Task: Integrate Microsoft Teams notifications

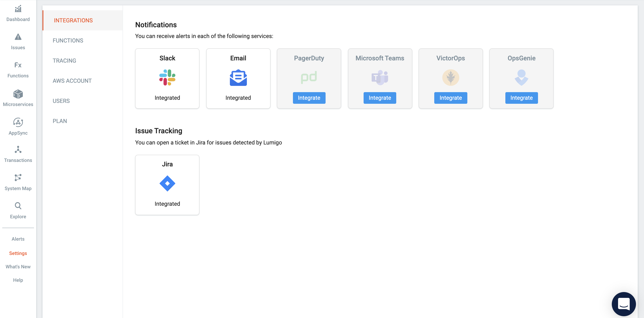Action: click(380, 98)
